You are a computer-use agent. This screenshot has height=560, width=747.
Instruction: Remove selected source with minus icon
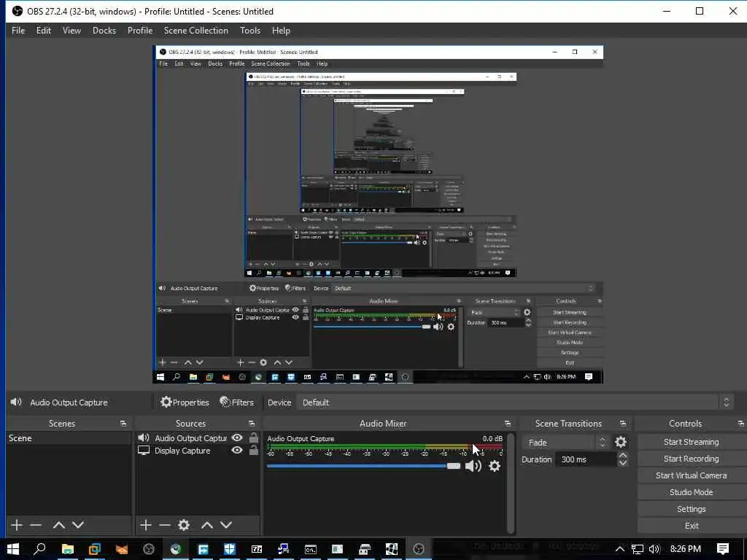pos(165,525)
